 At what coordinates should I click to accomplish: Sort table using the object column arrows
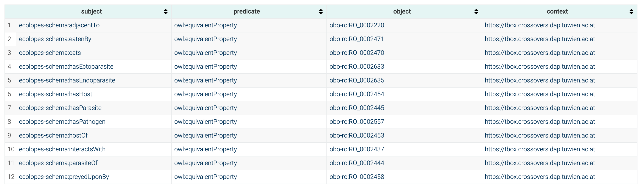(476, 12)
